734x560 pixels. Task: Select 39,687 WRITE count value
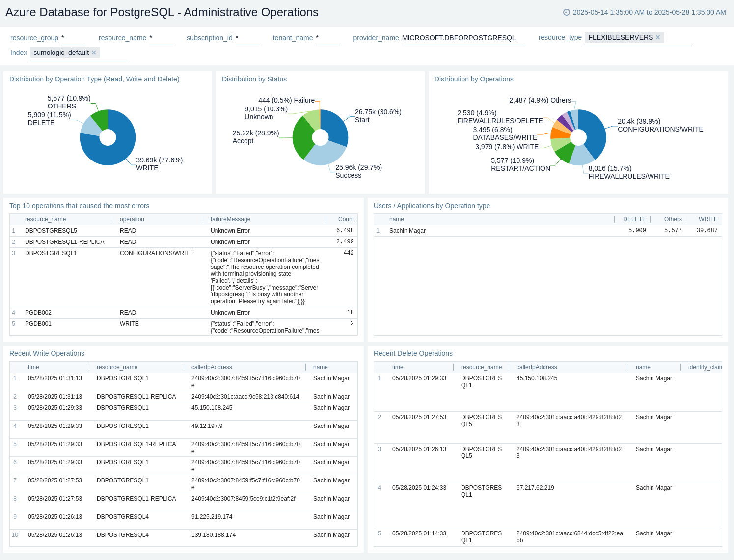707,231
